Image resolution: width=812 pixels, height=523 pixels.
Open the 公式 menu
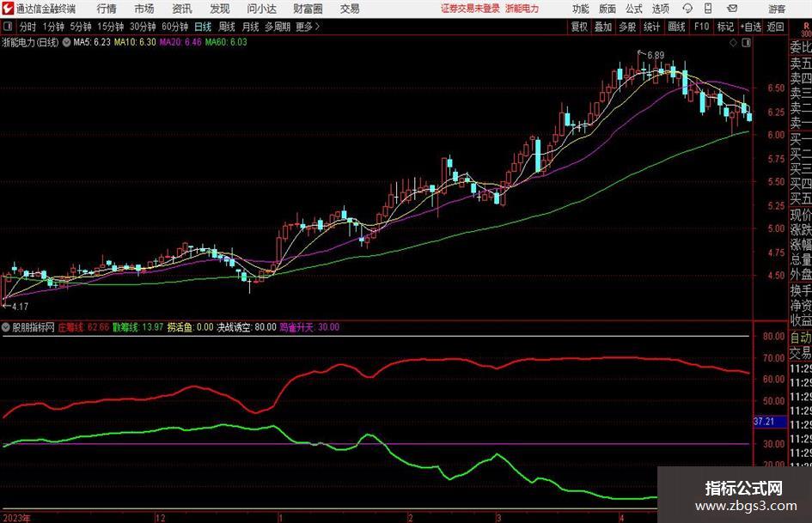(633, 9)
